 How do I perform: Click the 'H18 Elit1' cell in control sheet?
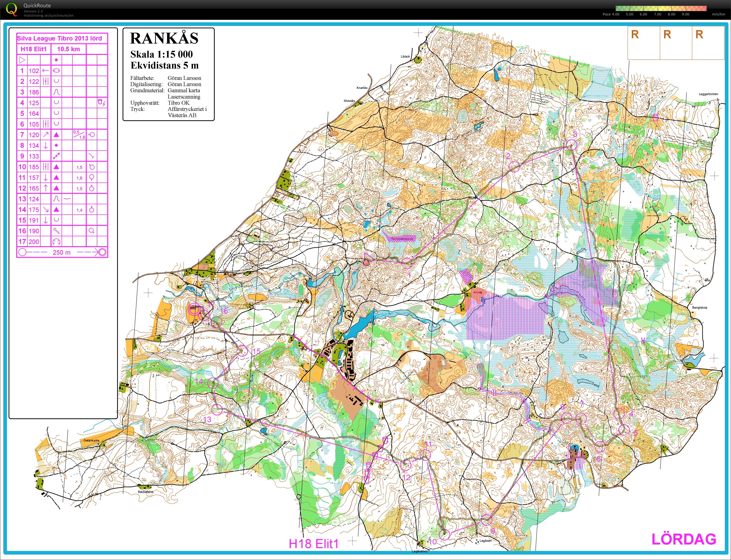tap(34, 49)
